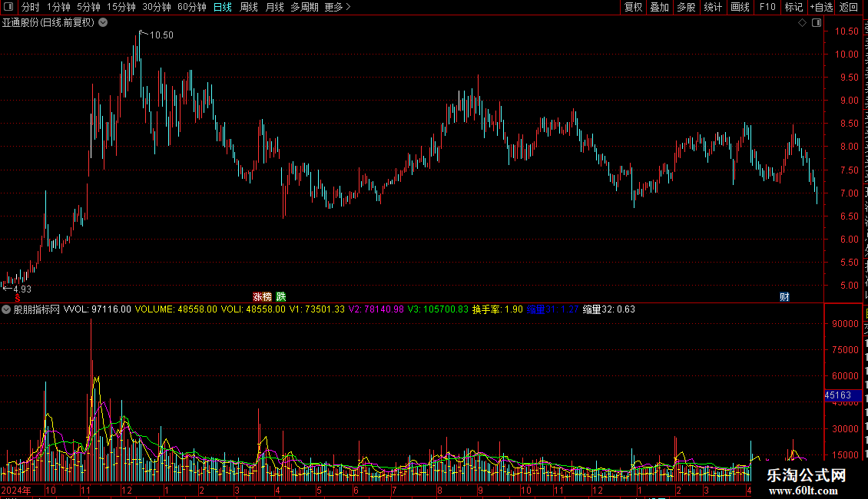Click the 股朋指标网 indicator name
The height and width of the screenshot is (499, 868).
[37, 309]
